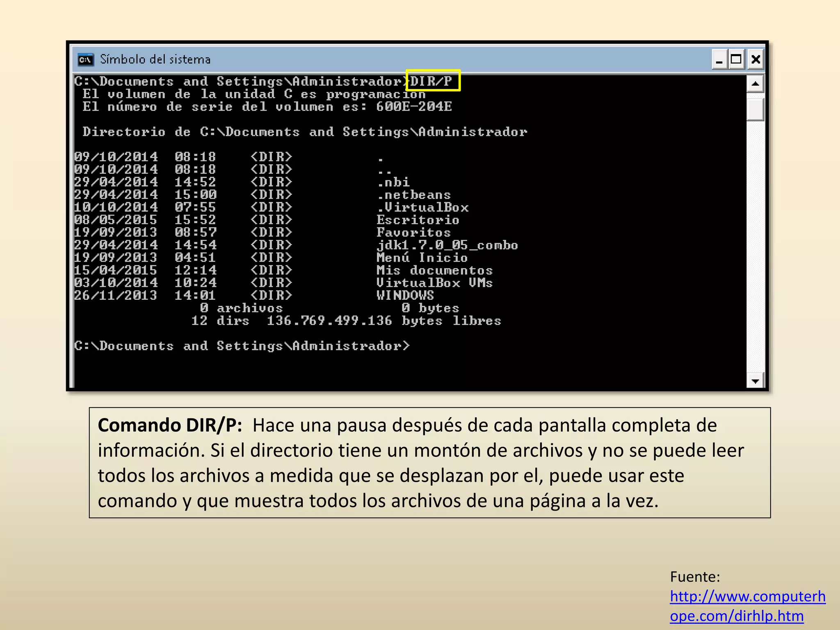Image resolution: width=840 pixels, height=630 pixels.
Task: Maximize the Símbolo del sistema window
Action: click(x=737, y=60)
